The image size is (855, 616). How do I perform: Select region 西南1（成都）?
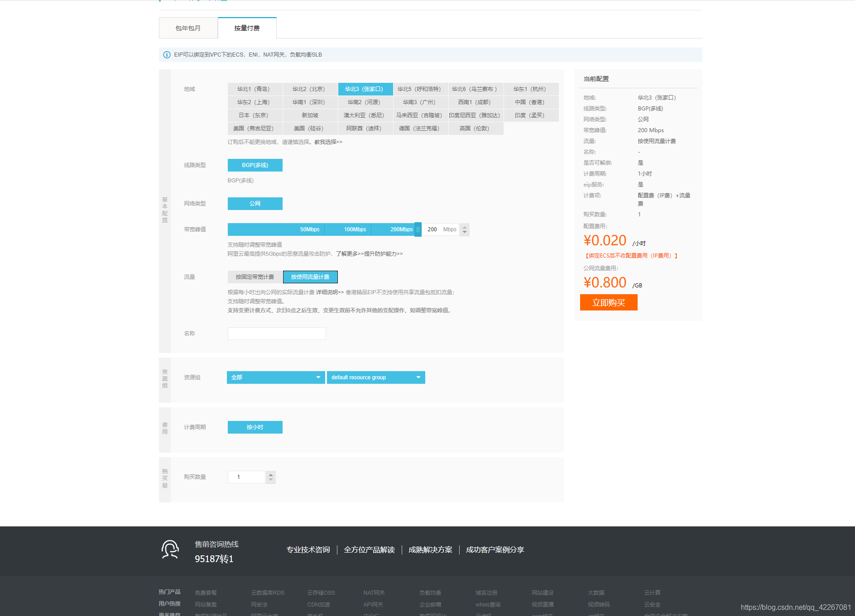click(x=476, y=102)
